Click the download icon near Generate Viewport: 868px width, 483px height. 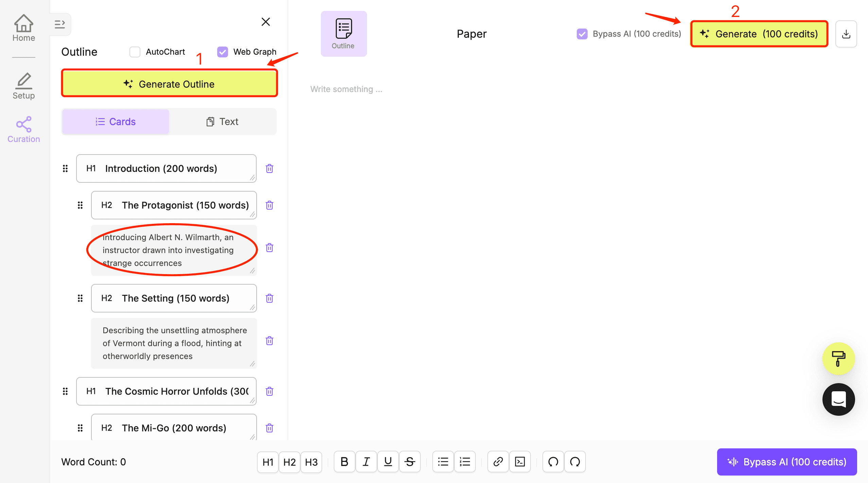(x=846, y=34)
